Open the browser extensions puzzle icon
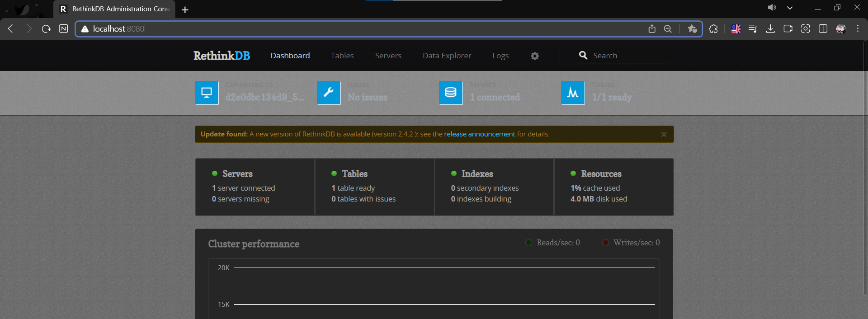This screenshot has width=868, height=319. tap(713, 29)
